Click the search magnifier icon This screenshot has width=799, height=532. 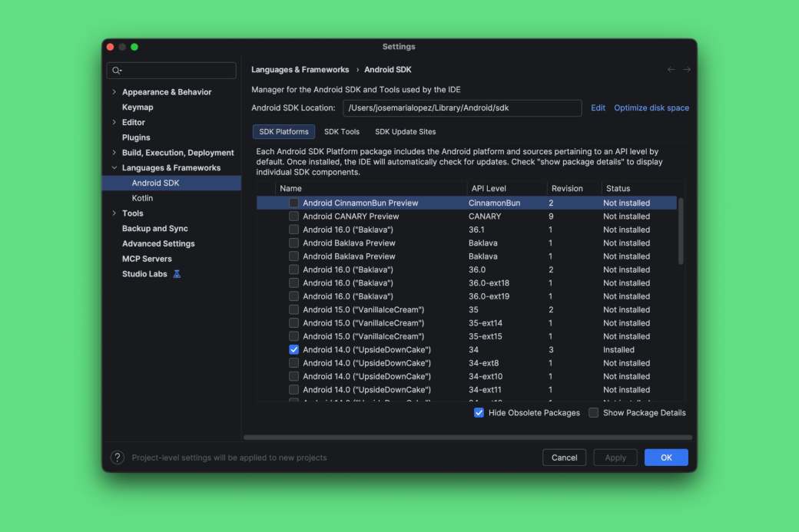point(116,71)
